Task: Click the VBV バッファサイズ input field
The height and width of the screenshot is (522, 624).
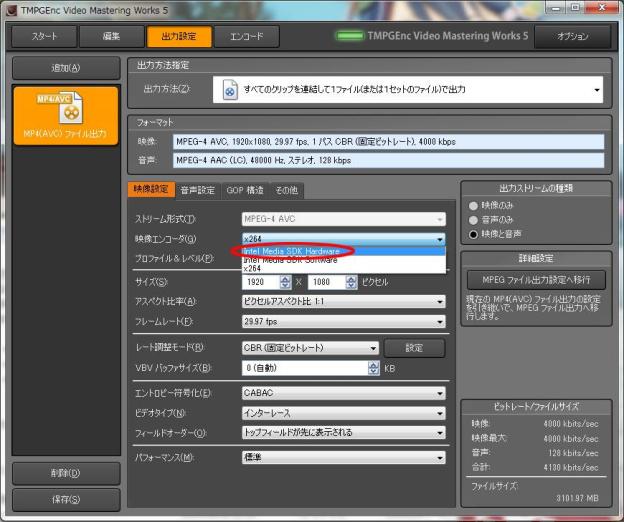Action: click(304, 368)
